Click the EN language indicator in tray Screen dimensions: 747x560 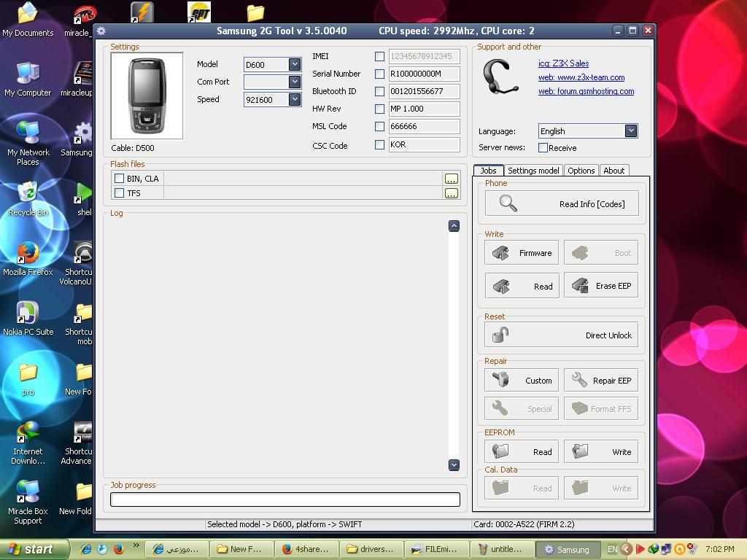coord(612,549)
